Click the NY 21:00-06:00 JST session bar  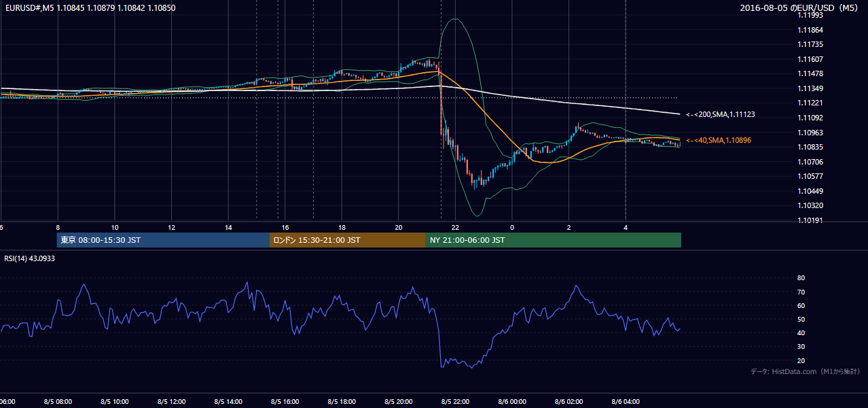(554, 240)
